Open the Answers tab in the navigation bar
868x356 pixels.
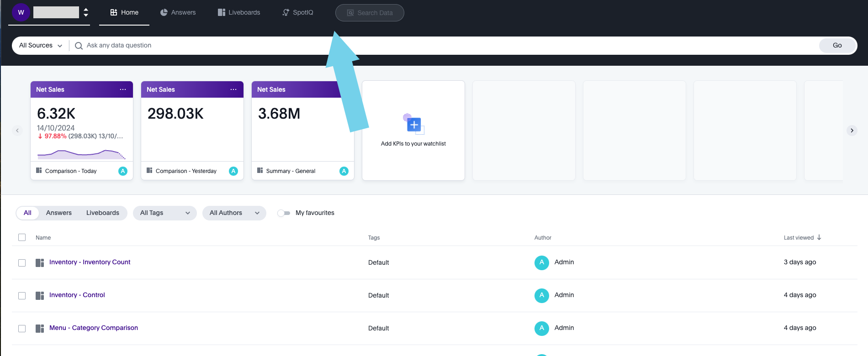click(178, 12)
